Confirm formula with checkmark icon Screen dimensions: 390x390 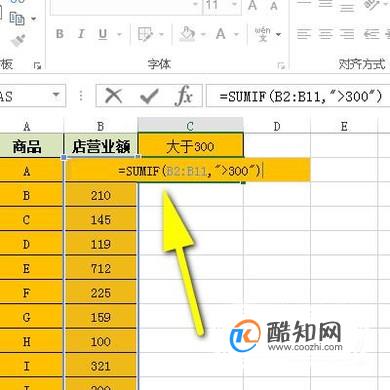(x=149, y=96)
